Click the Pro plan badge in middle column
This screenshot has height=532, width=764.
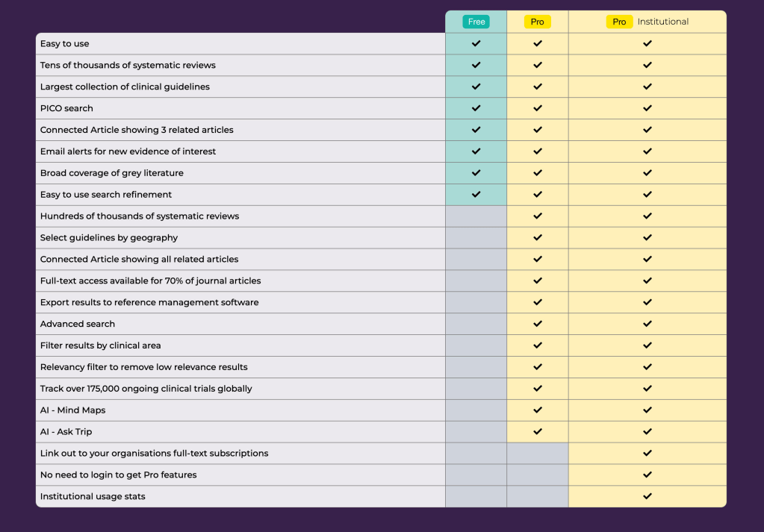537,22
